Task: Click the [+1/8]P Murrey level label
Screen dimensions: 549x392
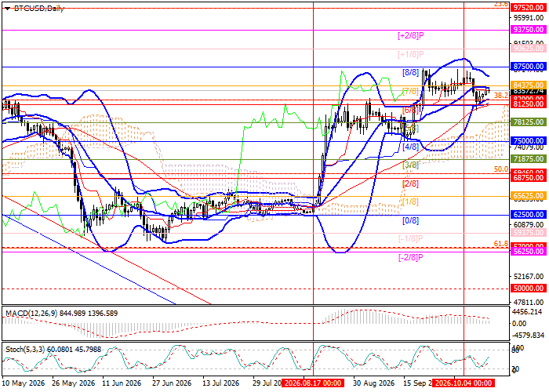Action: pos(411,55)
